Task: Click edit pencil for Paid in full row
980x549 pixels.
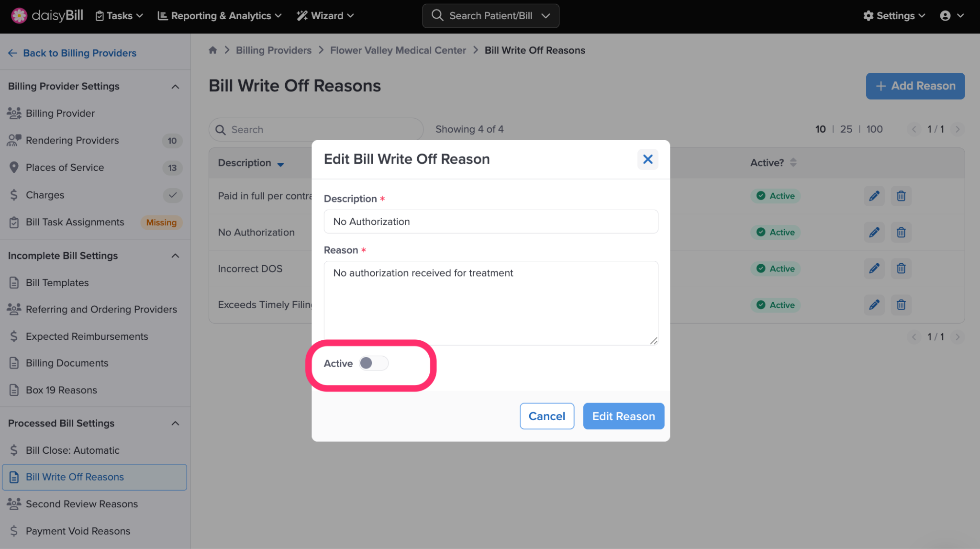Action: tap(874, 196)
